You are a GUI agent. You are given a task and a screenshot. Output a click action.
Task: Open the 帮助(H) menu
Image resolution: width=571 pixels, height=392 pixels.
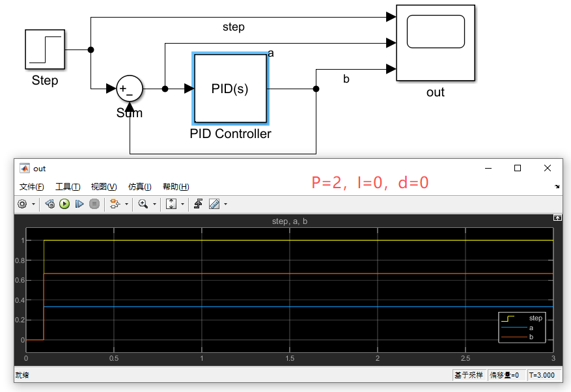point(176,187)
